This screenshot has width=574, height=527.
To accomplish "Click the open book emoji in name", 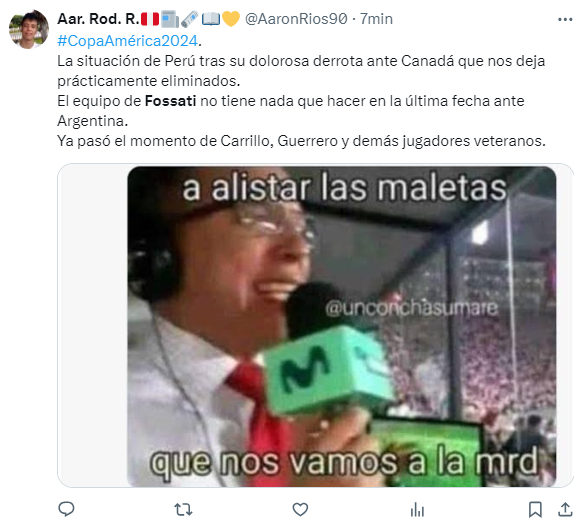I will click(x=211, y=19).
